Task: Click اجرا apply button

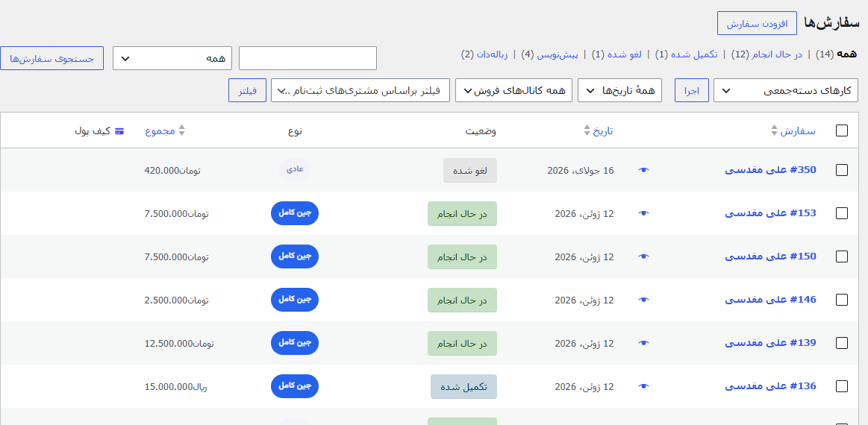Action: 692,91
